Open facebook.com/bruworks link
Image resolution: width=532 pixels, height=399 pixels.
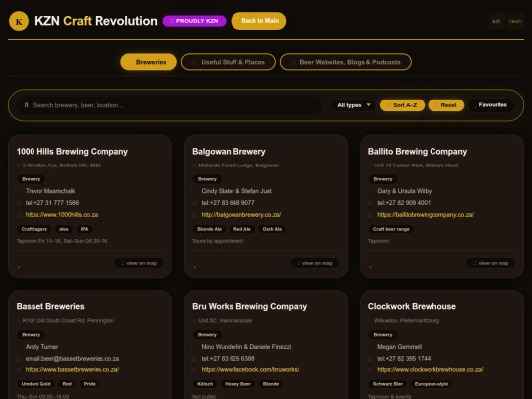tap(250, 369)
